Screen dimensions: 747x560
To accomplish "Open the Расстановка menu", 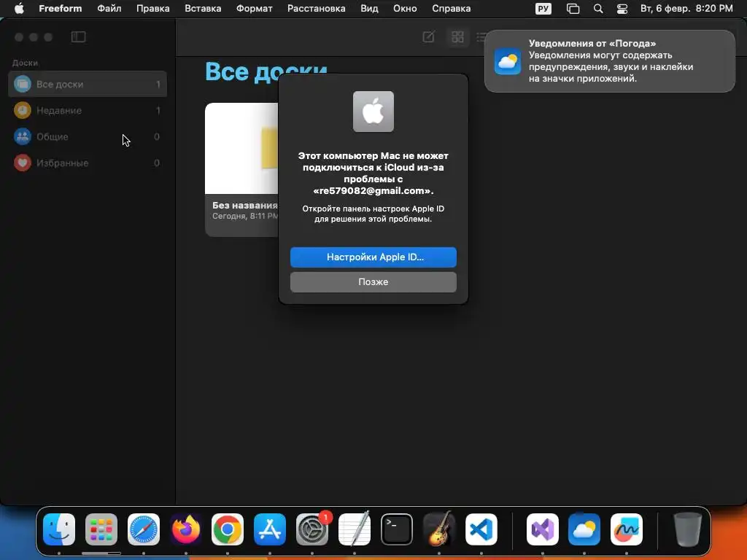I will pyautogui.click(x=317, y=9).
